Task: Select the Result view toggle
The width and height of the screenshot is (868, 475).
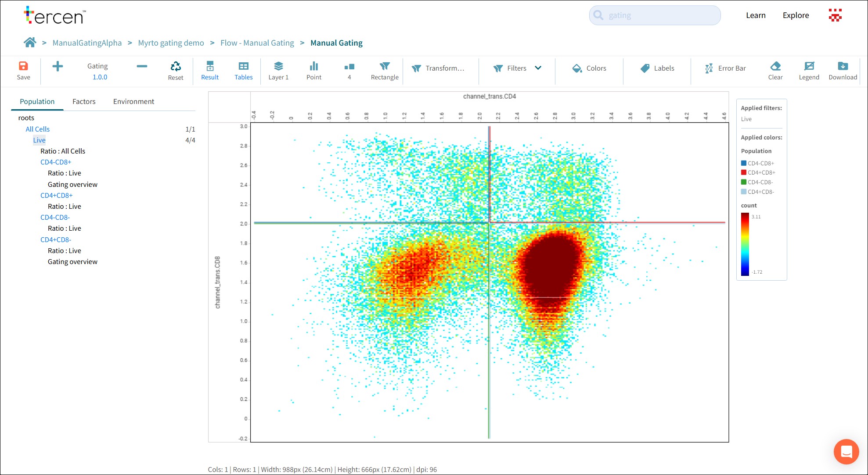Action: pyautogui.click(x=210, y=71)
